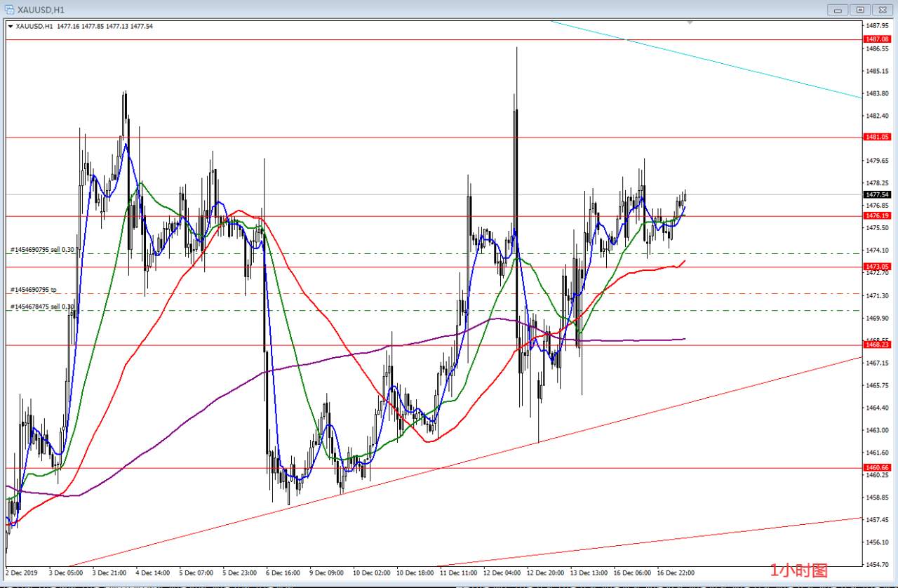Restore down the XAUUSD,H1 chart window
Viewport: 898px width, 588px height.
860,10
